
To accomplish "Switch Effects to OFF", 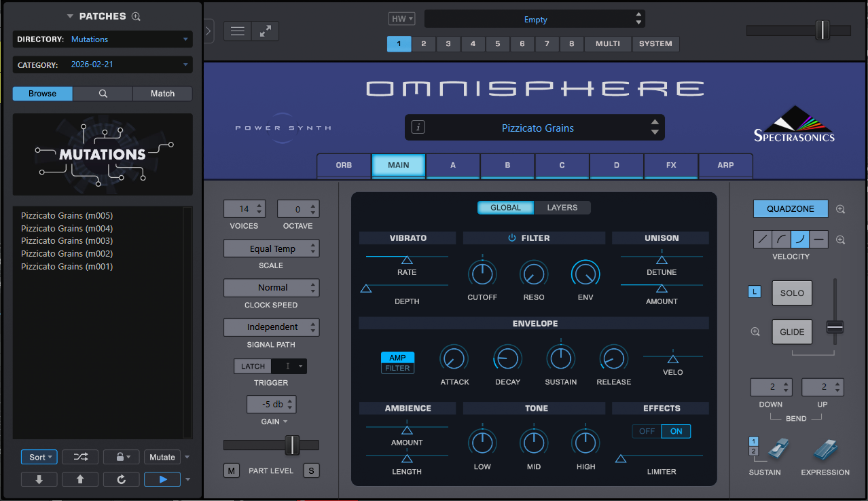I will coord(647,431).
